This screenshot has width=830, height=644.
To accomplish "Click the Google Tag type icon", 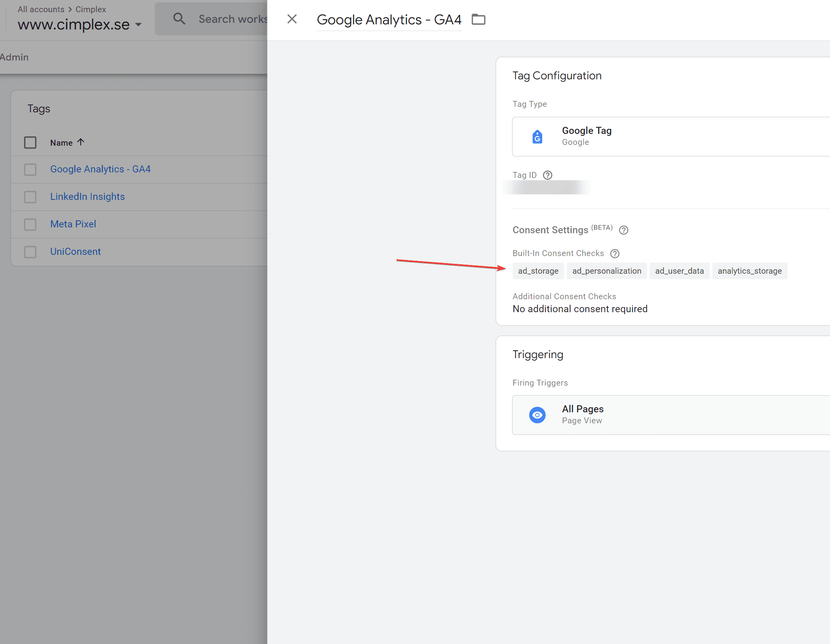I will coord(537,136).
